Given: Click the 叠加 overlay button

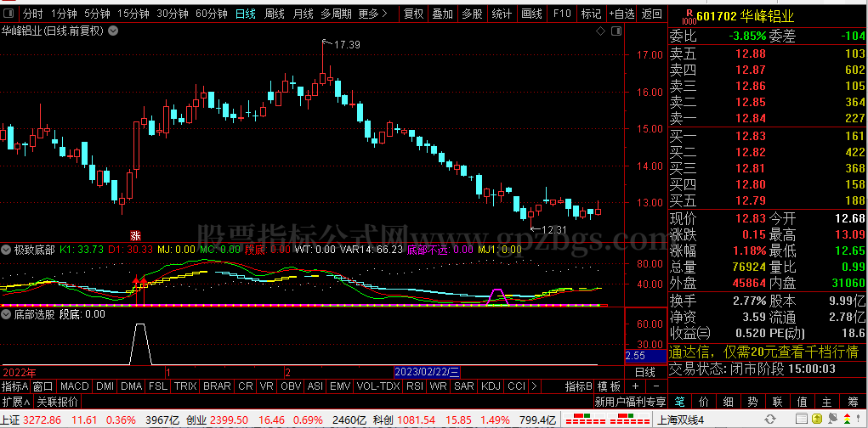Looking at the screenshot, I should pos(443,14).
